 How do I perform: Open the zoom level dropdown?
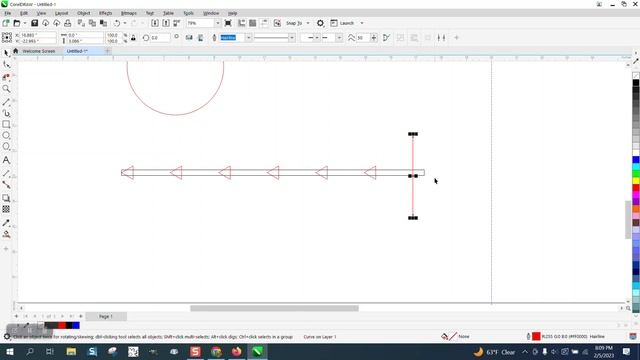tap(217, 23)
